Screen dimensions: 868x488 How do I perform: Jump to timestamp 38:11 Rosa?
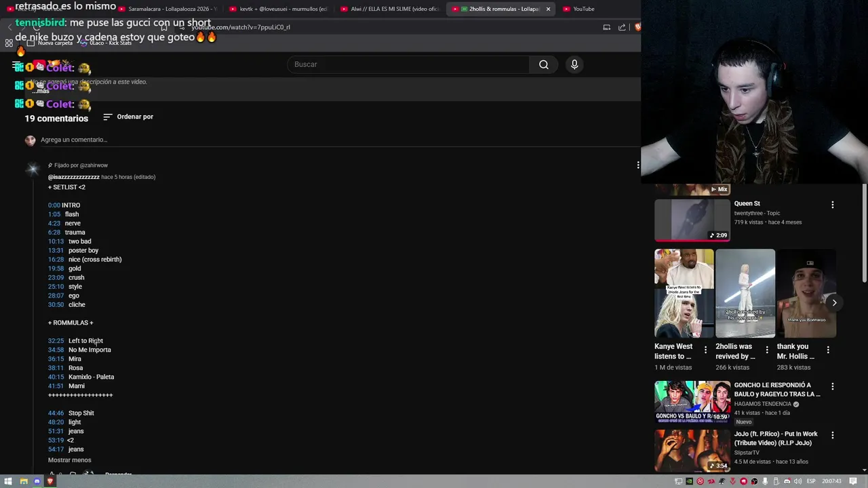tap(56, 368)
